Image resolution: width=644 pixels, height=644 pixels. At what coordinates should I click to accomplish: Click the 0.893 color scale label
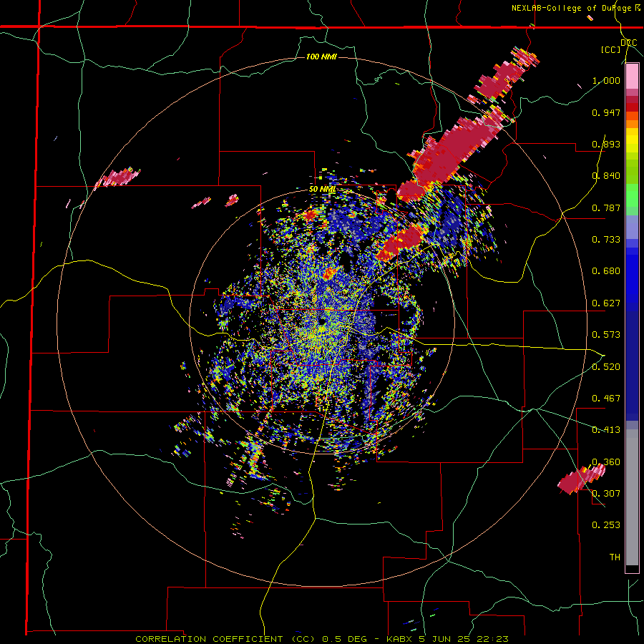606,144
